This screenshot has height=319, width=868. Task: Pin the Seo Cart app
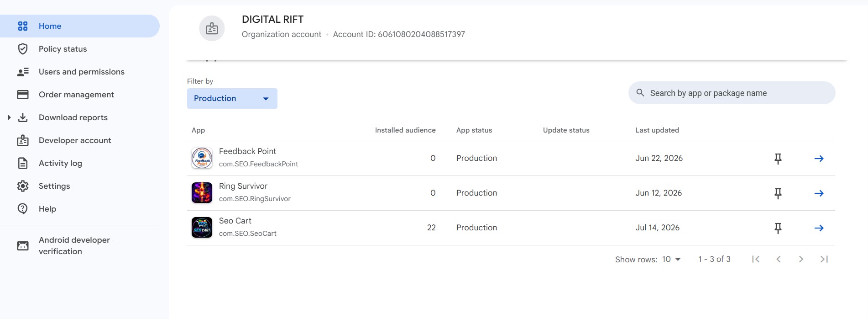(778, 228)
